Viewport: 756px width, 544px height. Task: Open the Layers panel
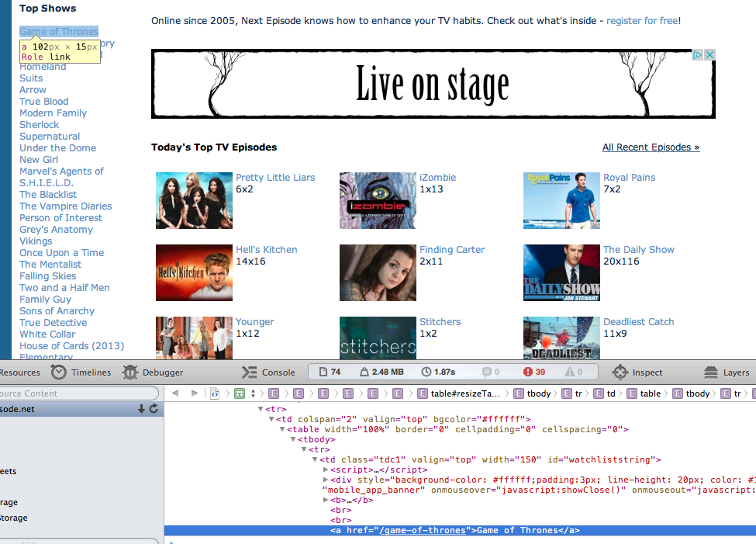pyautogui.click(x=727, y=372)
